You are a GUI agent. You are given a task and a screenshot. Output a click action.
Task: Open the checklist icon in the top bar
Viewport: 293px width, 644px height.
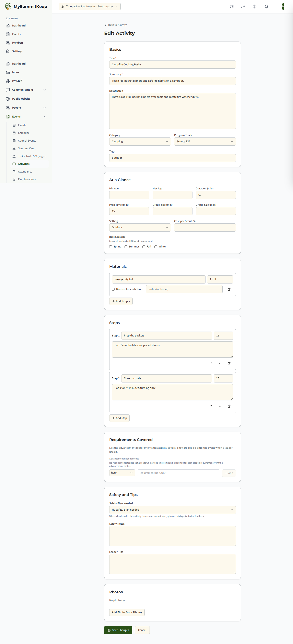232,7
